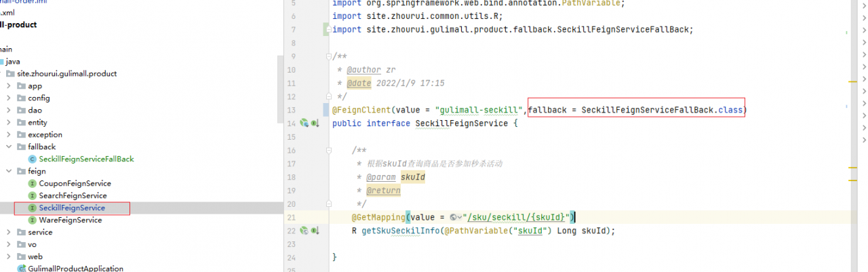Viewport: 868px width, 272px height.
Task: Expand the exception package node
Action: (x=9, y=134)
